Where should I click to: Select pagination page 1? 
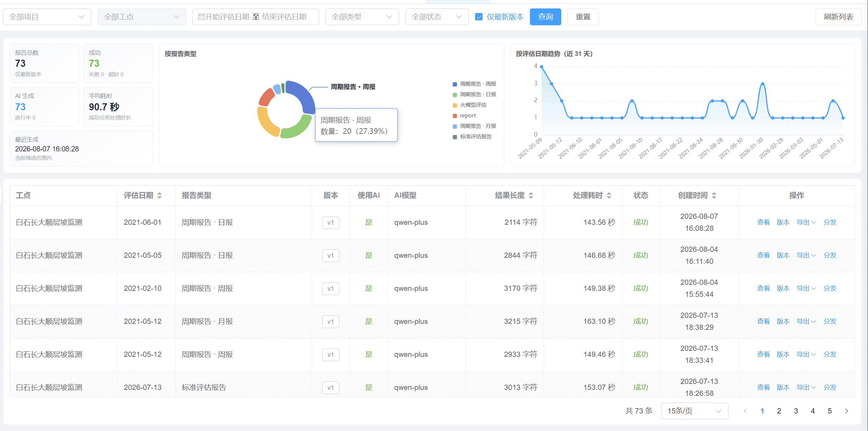coord(762,411)
